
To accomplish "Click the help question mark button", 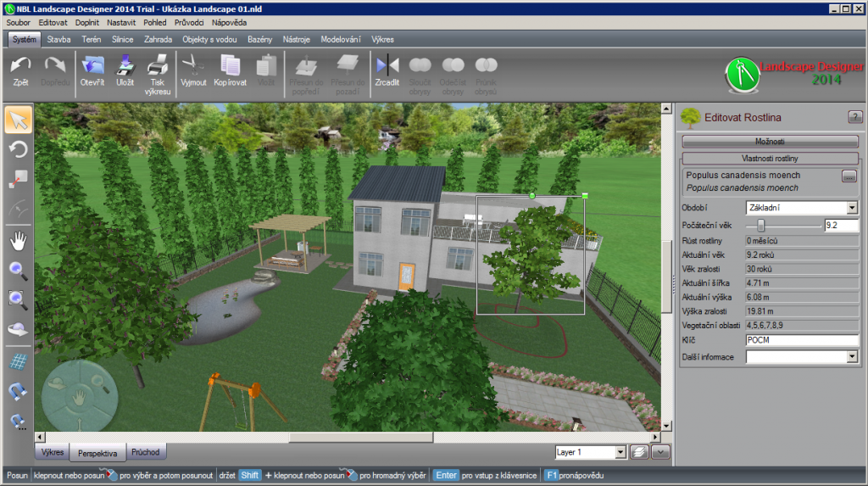I will pyautogui.click(x=854, y=117).
